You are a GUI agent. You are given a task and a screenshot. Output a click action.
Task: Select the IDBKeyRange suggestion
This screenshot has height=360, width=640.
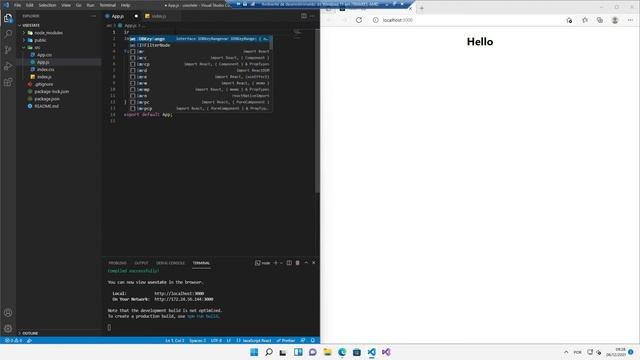click(x=200, y=39)
